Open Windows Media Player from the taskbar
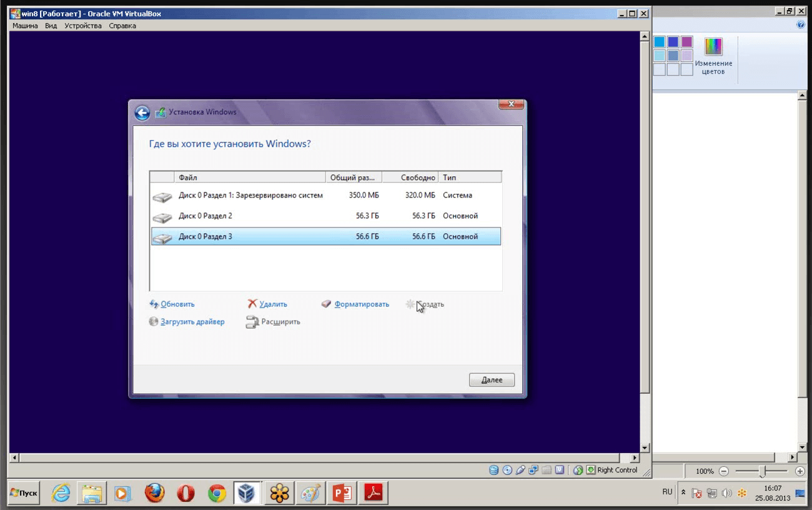Screen dimensions: 812x510 pos(123,493)
